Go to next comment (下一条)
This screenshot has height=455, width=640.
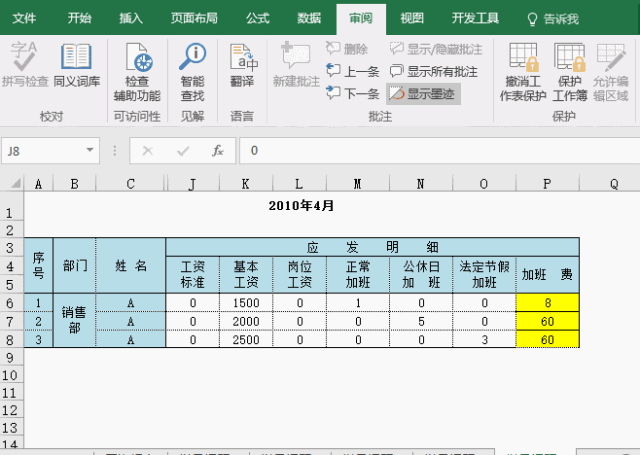tap(353, 93)
